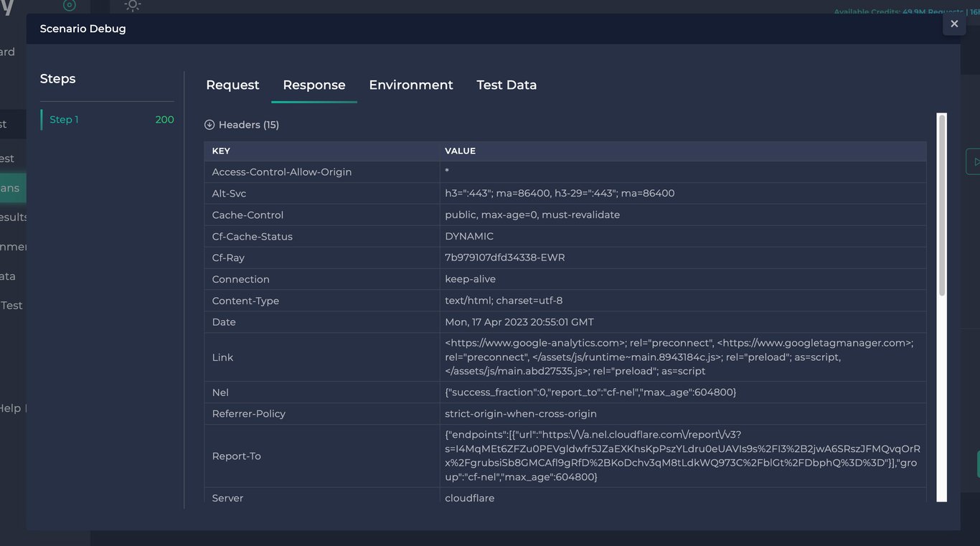Open the Environment tab
The width and height of the screenshot is (980, 546).
(410, 85)
